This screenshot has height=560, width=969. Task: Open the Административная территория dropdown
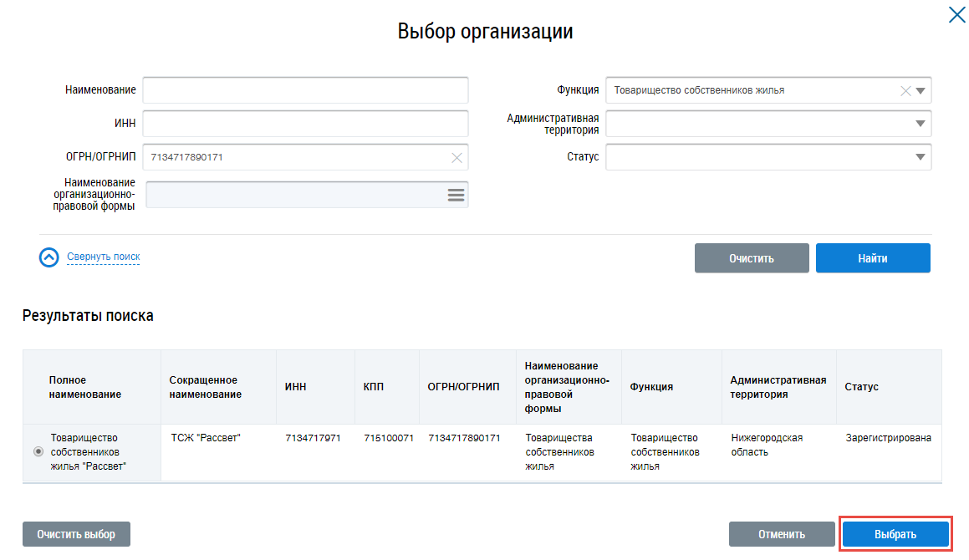921,124
